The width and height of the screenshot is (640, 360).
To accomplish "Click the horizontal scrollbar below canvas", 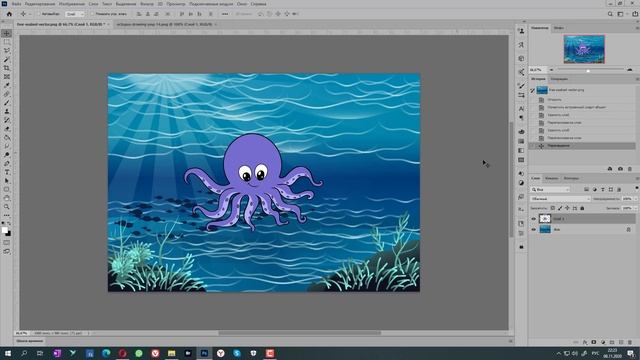I will 300,333.
